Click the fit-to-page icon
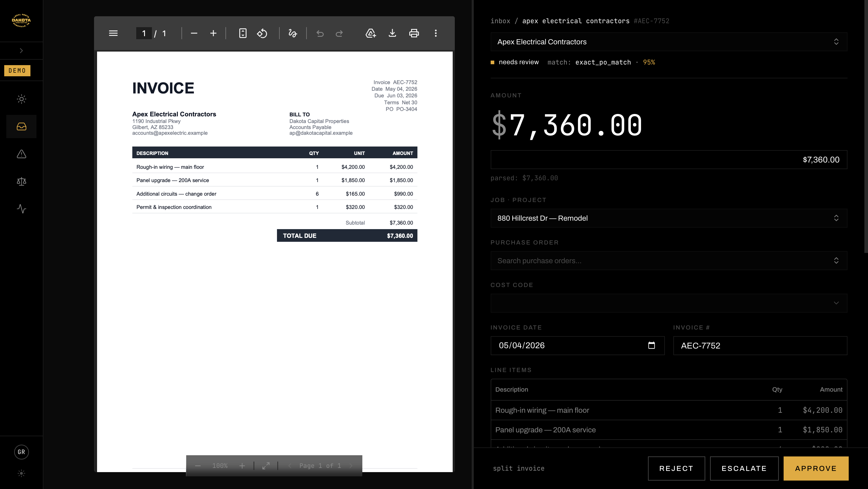 (x=243, y=33)
